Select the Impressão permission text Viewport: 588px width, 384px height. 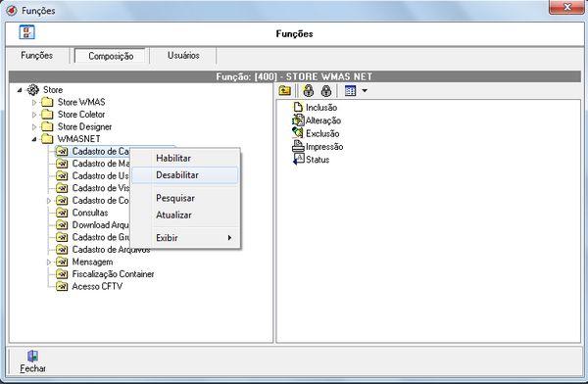[324, 147]
